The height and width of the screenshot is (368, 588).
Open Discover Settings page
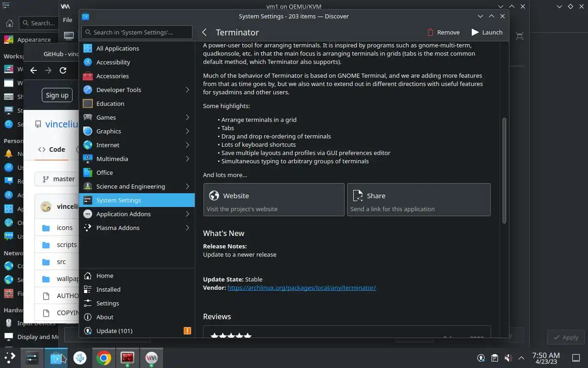[x=137, y=303]
